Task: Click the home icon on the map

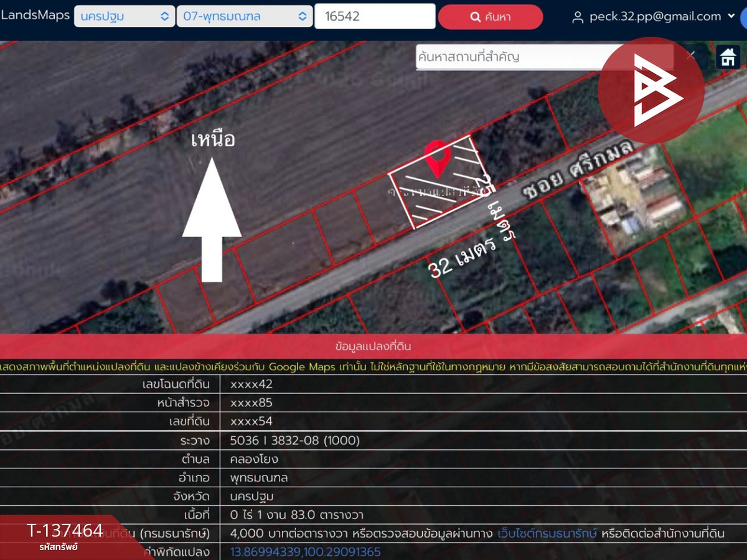Action: click(x=728, y=57)
